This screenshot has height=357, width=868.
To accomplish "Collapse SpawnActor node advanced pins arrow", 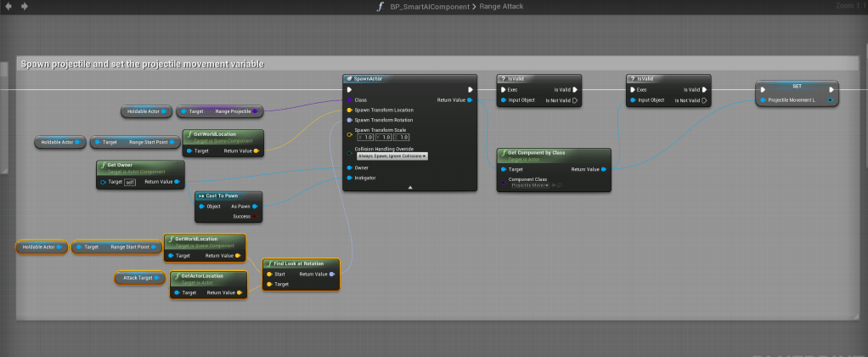I will point(409,187).
